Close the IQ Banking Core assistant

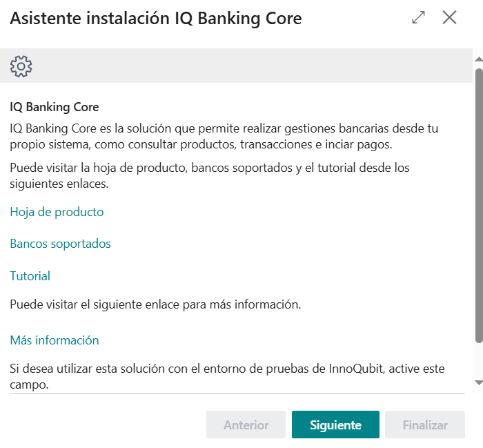coord(450,18)
